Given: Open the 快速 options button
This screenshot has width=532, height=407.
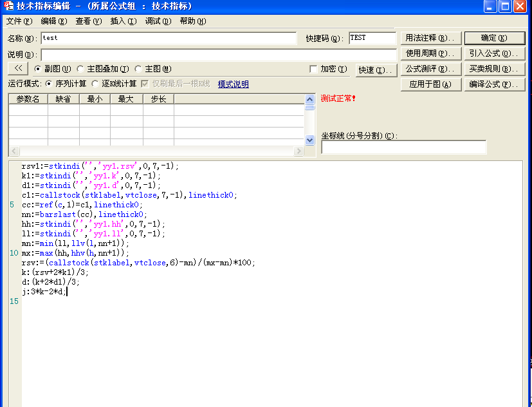Looking at the screenshot, I should [x=376, y=70].
